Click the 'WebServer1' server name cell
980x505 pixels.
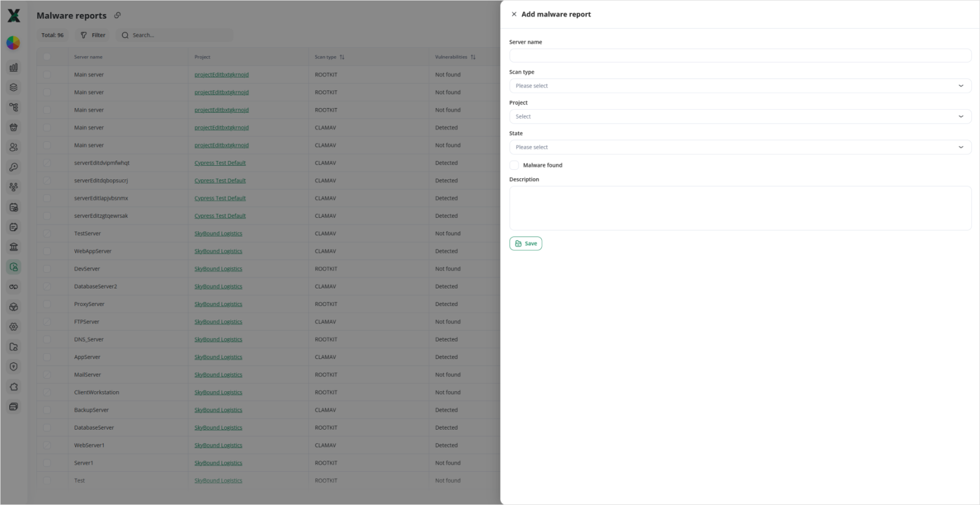click(x=89, y=445)
